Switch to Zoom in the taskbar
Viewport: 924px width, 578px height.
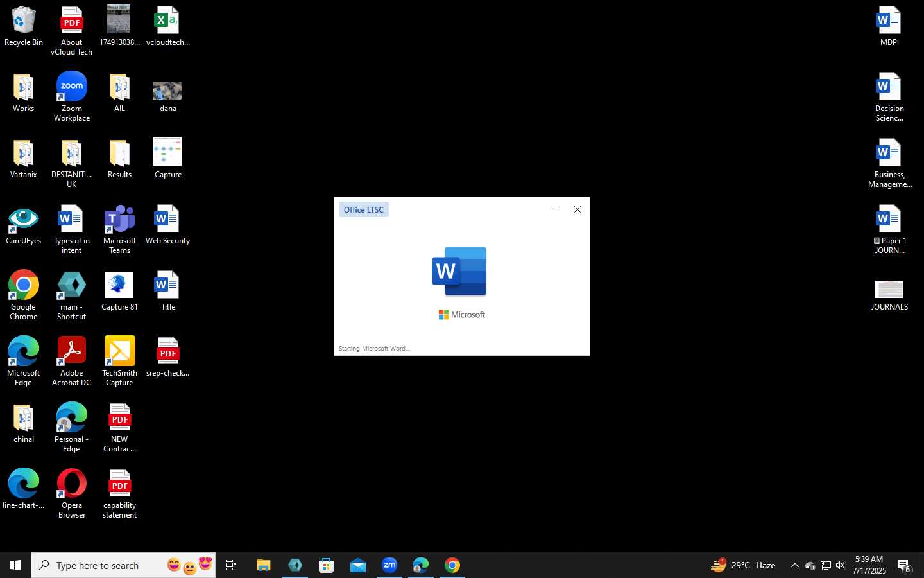click(x=389, y=565)
